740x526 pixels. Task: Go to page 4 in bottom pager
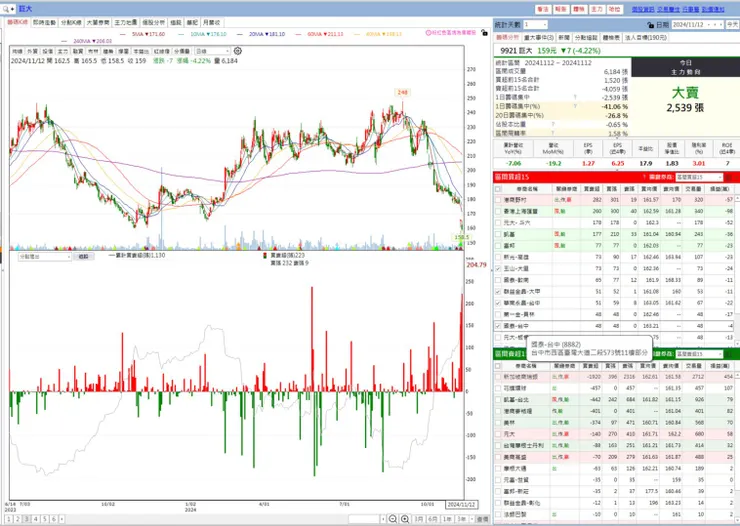pos(35,519)
